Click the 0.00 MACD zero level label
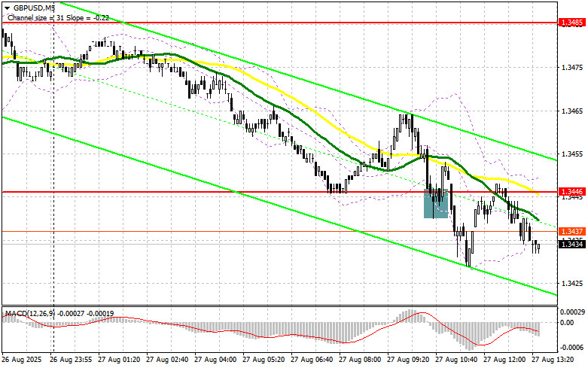 point(568,323)
